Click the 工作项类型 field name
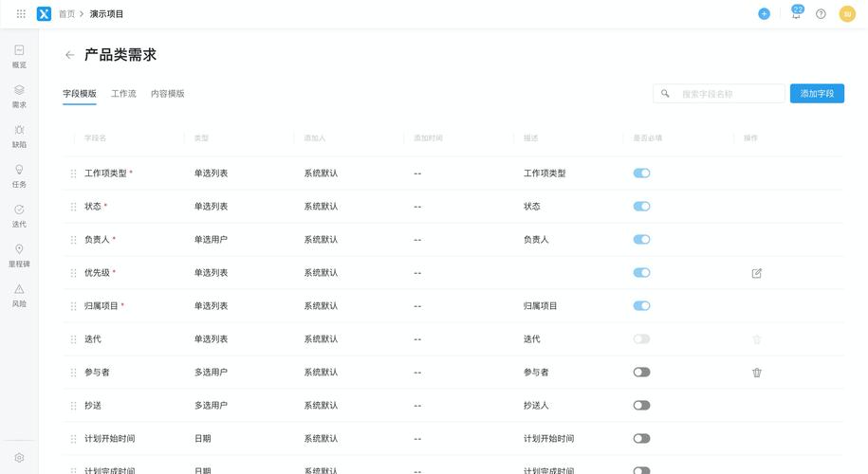 tap(105, 173)
